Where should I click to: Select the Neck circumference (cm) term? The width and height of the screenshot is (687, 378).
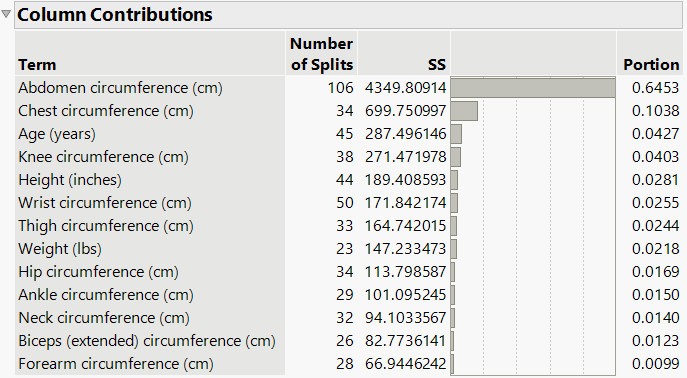(104, 318)
